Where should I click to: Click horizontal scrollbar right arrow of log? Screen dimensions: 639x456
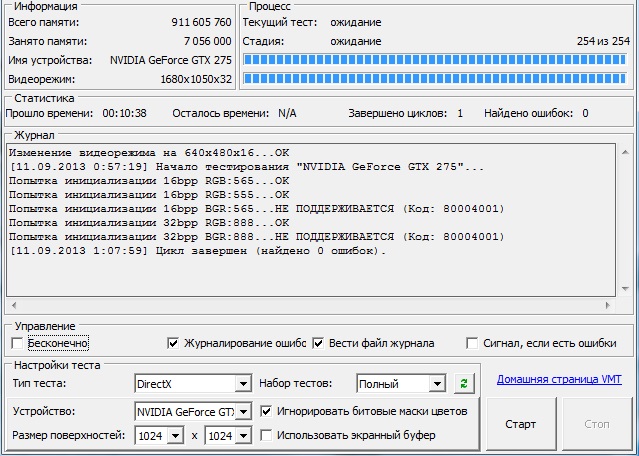point(608,305)
